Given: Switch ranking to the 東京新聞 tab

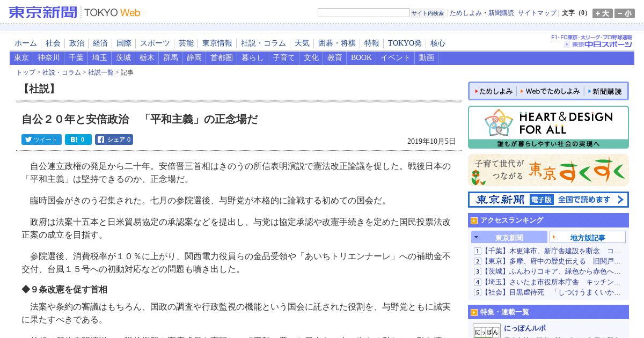Looking at the screenshot, I should tap(509, 237).
